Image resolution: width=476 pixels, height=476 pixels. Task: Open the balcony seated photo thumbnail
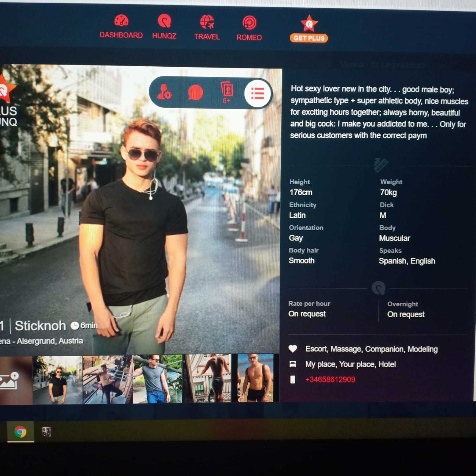click(108, 380)
